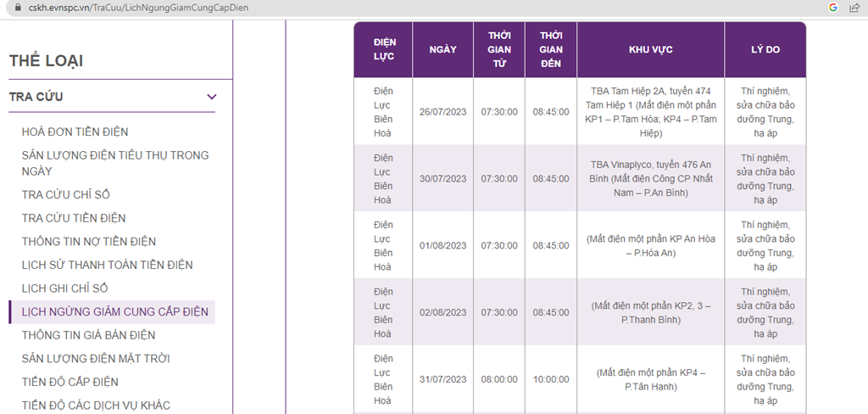
Task: Open TRA CỨU CHỈ SỐ
Action: 66,194
